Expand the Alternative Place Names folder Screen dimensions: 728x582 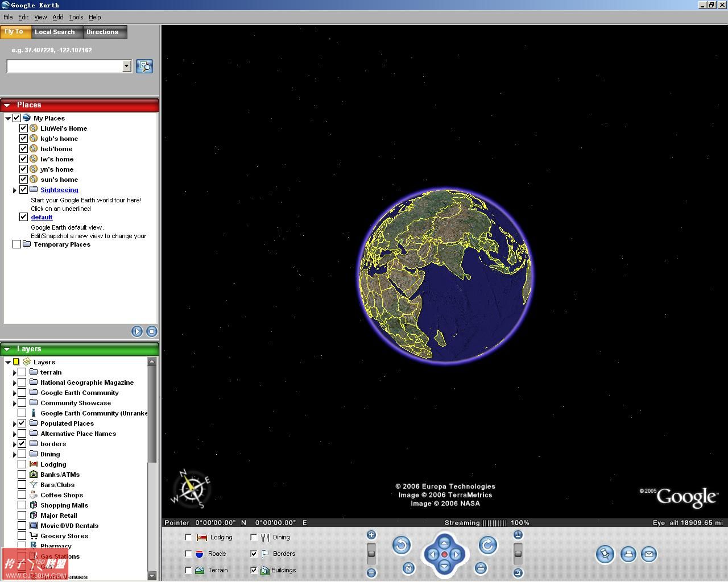click(x=15, y=434)
